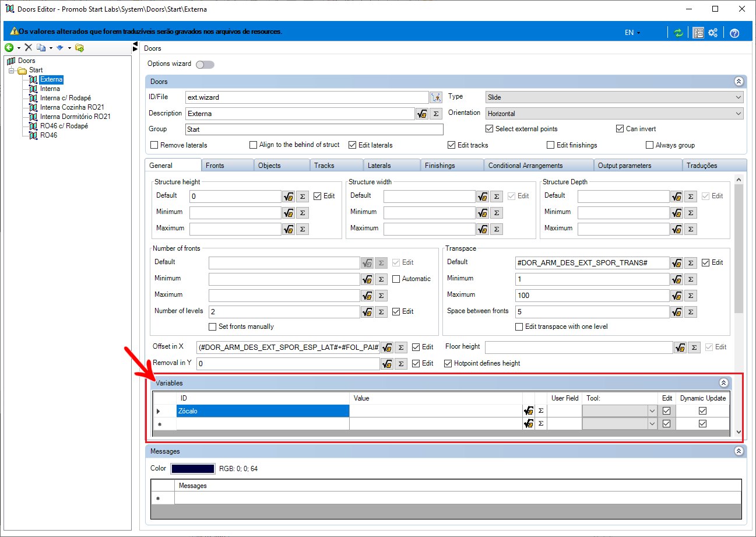Screen dimensions: 756x537
Task: Uncheck the Edit tracks checkbox
Action: coord(452,145)
